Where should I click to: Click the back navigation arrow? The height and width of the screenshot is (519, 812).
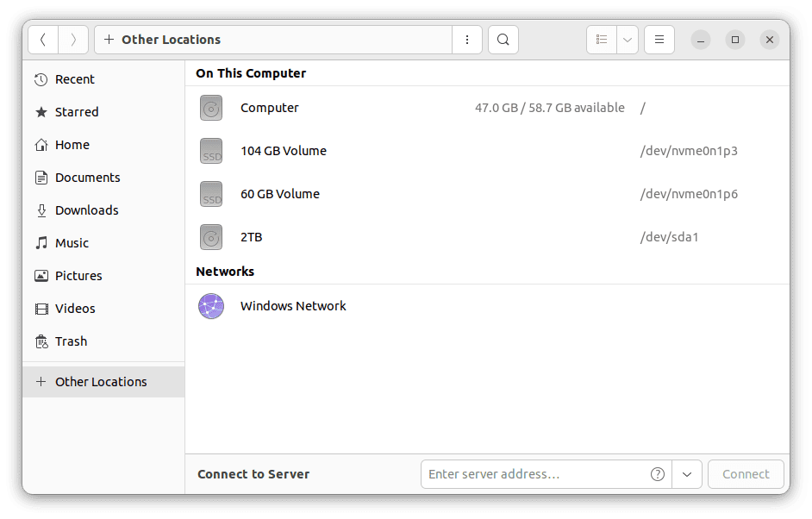coord(43,40)
